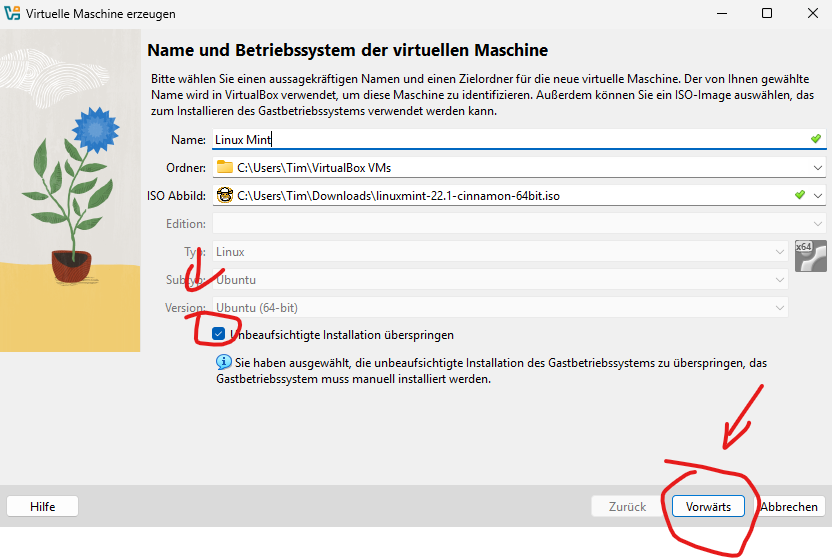Close the Virtuelle Maschine erzeugen window
The height and width of the screenshot is (558, 832).
tap(812, 13)
